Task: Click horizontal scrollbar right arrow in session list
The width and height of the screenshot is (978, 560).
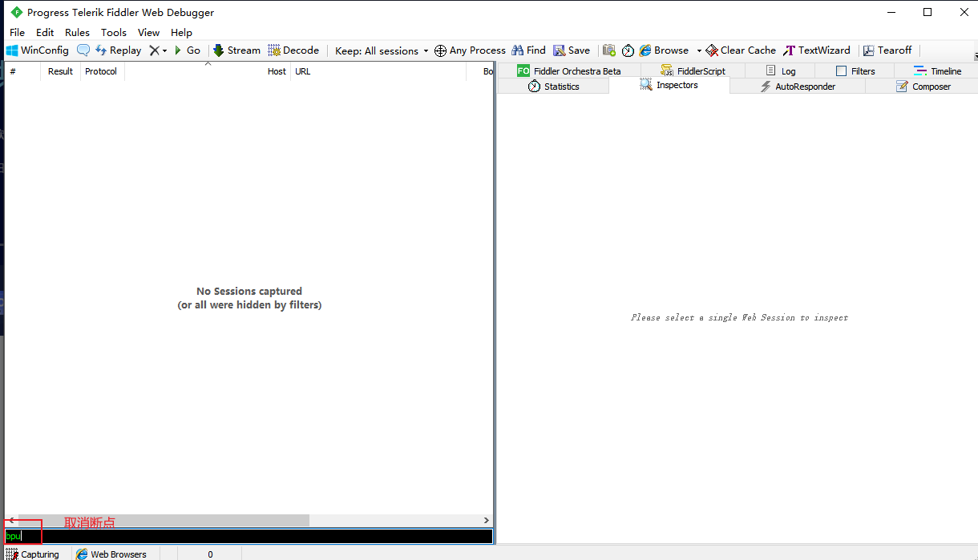Action: point(486,521)
